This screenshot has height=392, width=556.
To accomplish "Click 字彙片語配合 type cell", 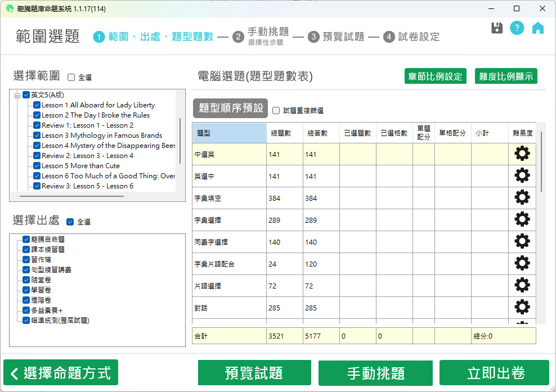I will click(x=230, y=264).
